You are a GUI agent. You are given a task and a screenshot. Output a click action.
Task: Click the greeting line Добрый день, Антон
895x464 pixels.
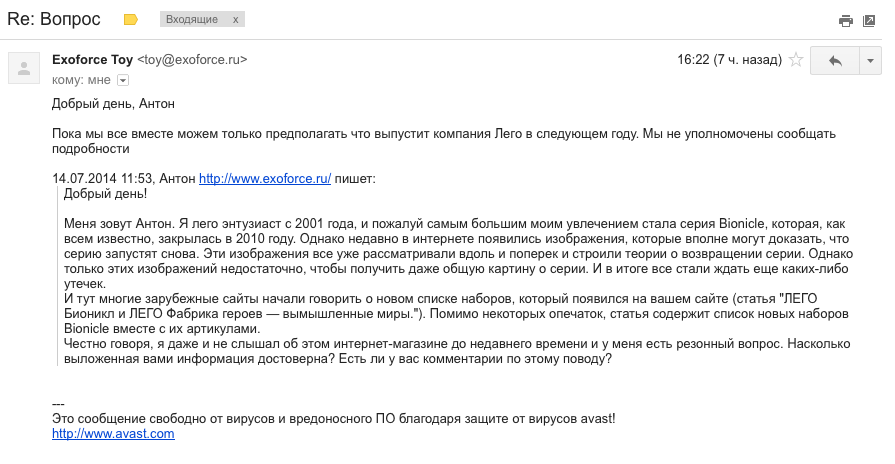[x=113, y=104]
